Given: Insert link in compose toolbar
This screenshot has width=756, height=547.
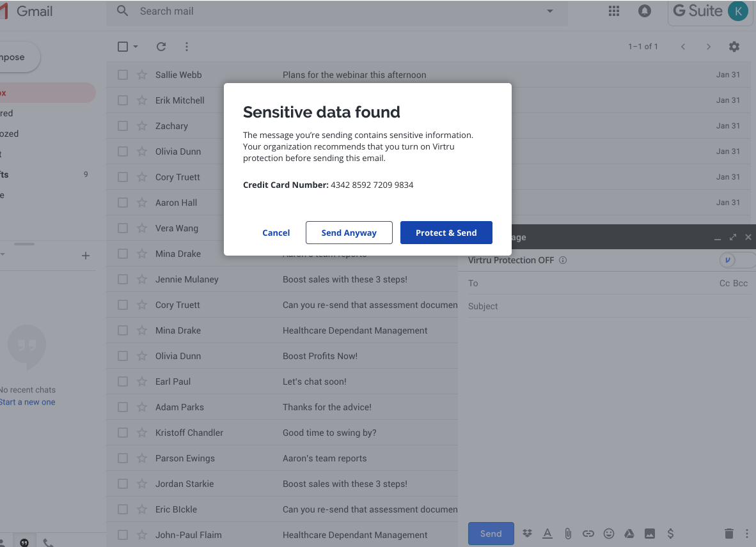Looking at the screenshot, I should 588,534.
